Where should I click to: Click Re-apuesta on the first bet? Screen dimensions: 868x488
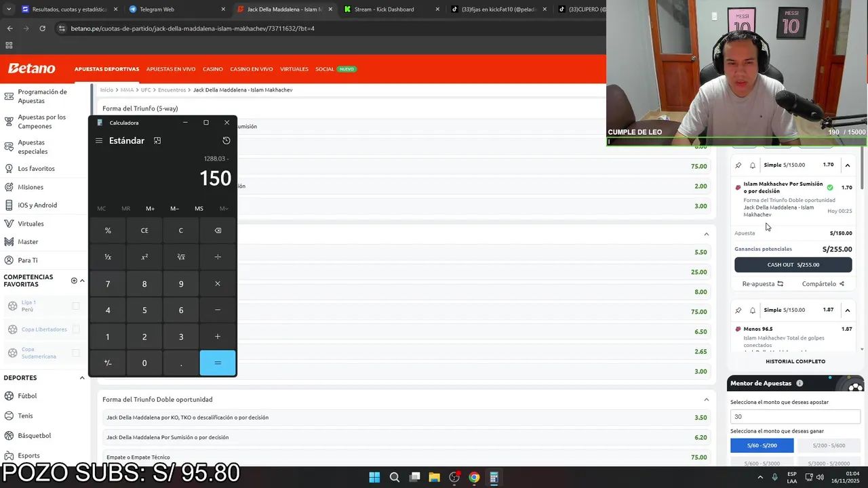pos(763,284)
